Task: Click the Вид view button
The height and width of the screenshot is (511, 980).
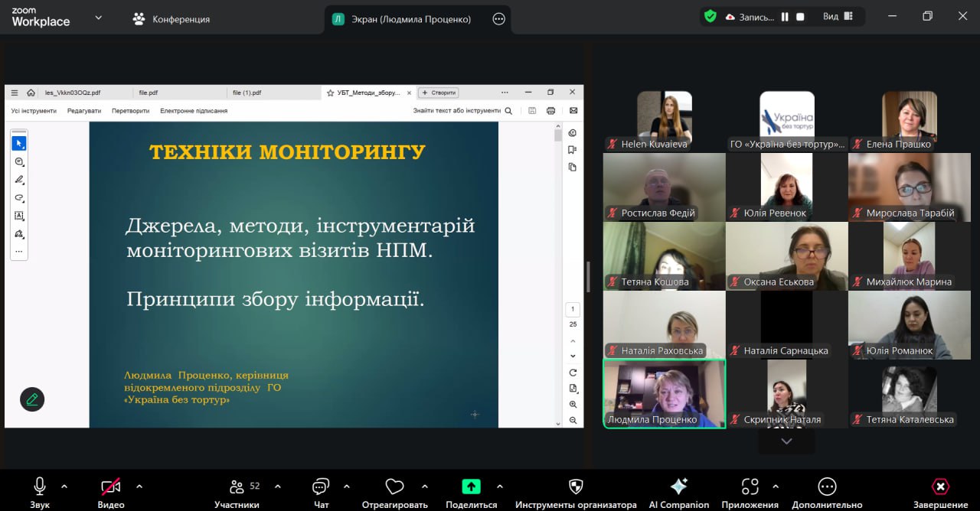Action: click(838, 17)
